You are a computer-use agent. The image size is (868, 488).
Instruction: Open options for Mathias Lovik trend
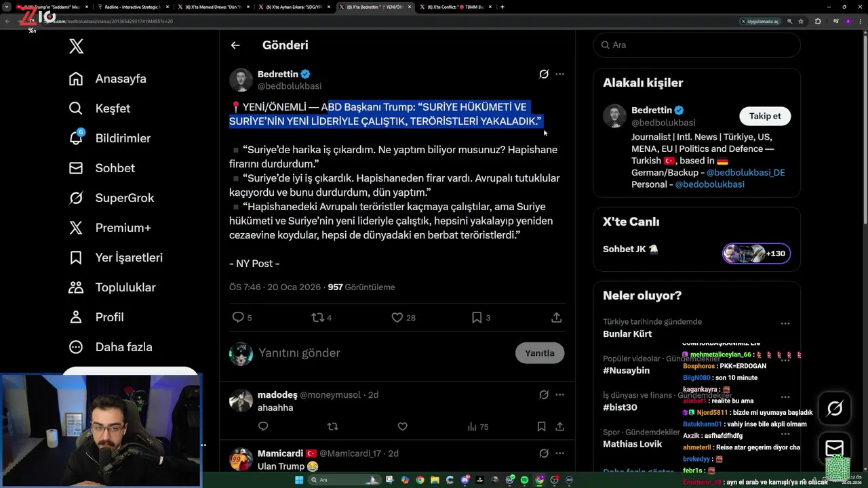(x=785, y=434)
